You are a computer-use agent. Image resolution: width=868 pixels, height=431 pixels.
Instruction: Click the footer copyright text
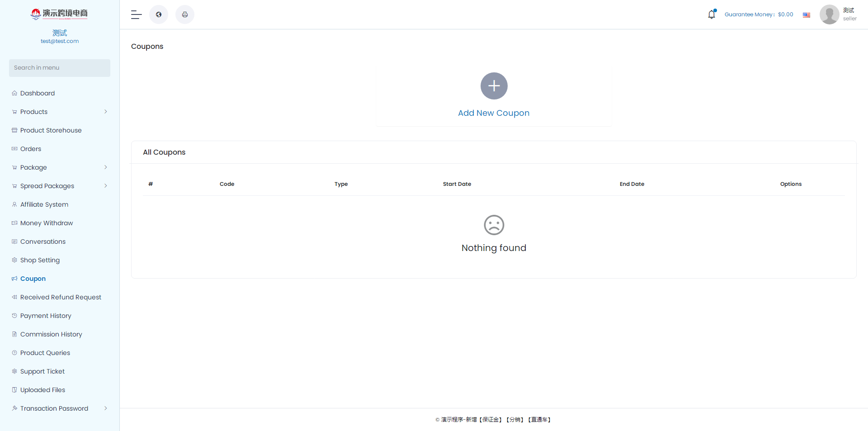click(494, 420)
